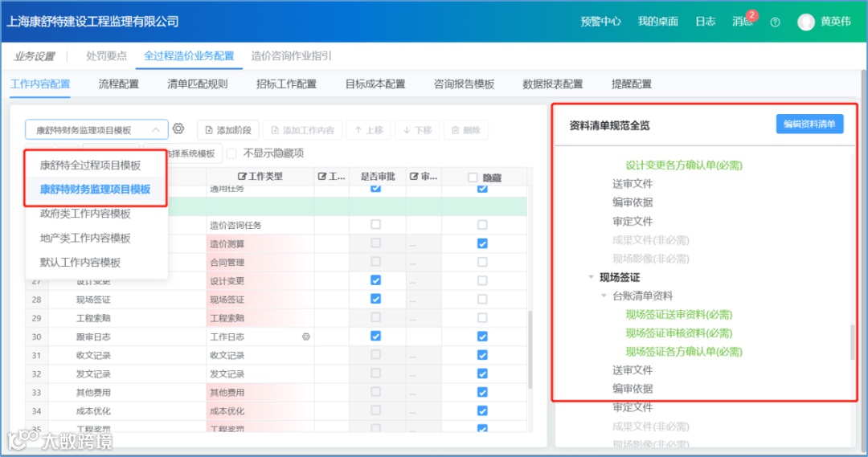Click the gear icon in the 工作日志 cell
This screenshot has width=868, height=457.
coord(306,337)
